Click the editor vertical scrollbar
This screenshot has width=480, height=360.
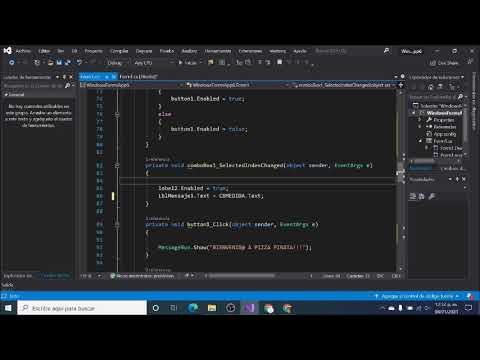pyautogui.click(x=401, y=180)
